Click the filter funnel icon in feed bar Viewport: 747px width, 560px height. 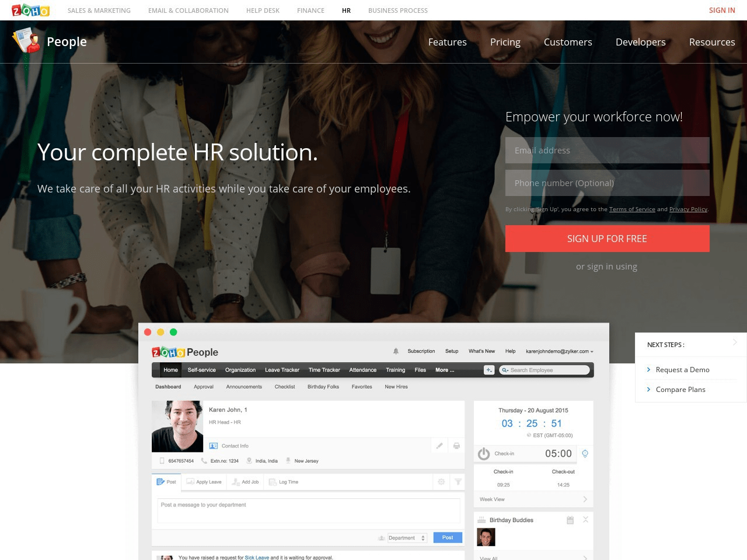[458, 482]
